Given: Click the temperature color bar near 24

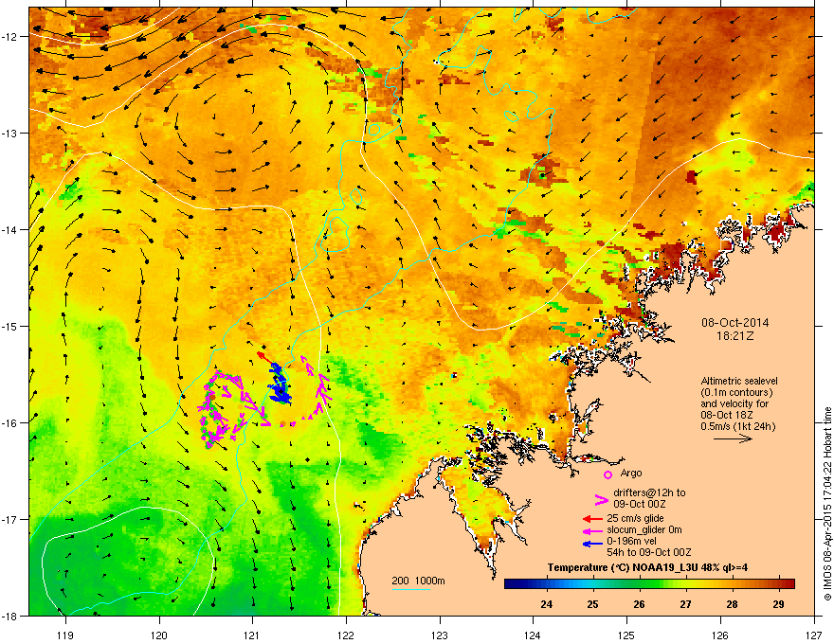Looking at the screenshot, I should click(546, 584).
